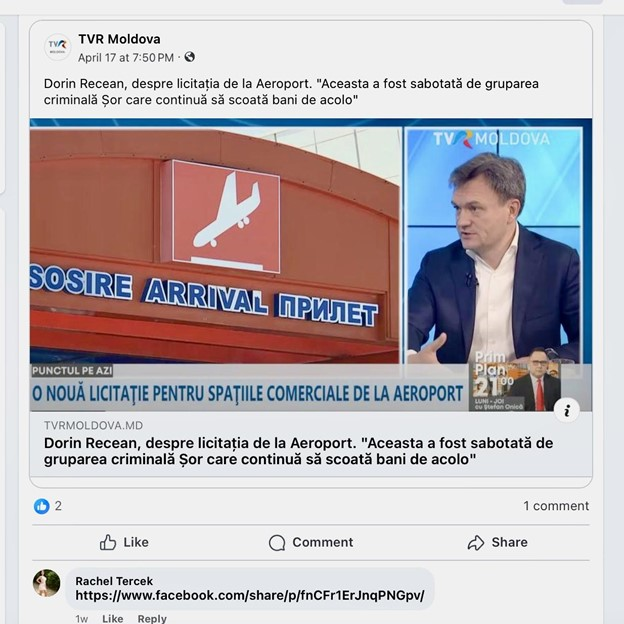624x624 pixels.
Task: Open the airport arrival article image
Action: click(311, 265)
